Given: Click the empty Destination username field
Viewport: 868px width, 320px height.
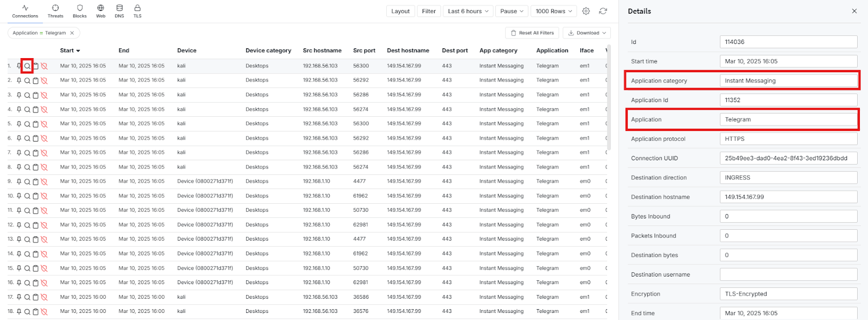Looking at the screenshot, I should (788, 274).
